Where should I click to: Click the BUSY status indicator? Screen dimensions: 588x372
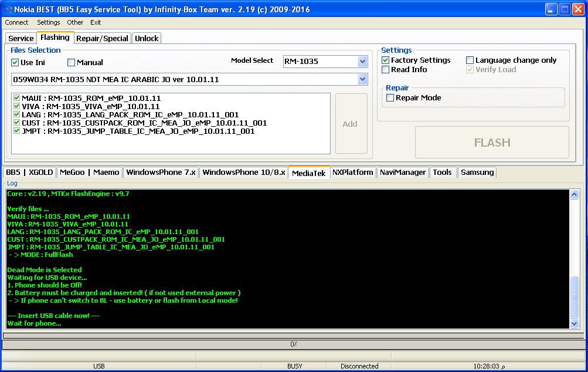point(294,366)
